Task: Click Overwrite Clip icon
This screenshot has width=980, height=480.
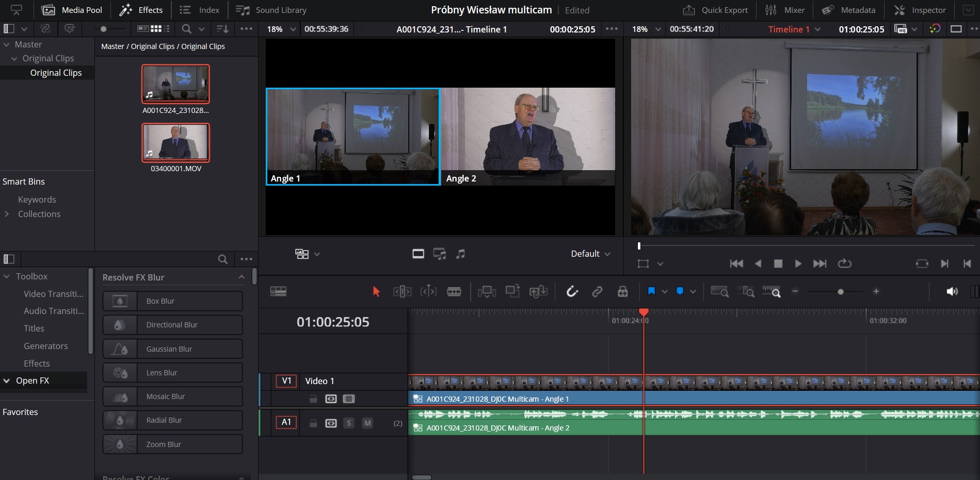Action: click(512, 291)
